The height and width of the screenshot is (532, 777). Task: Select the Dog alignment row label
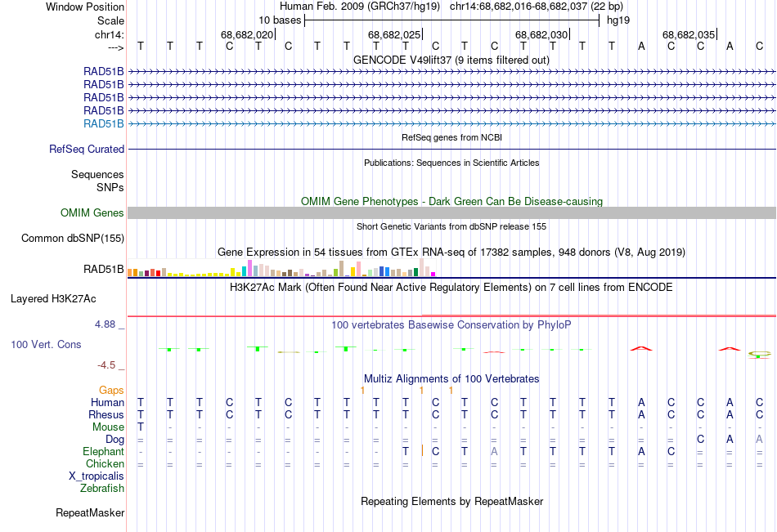coord(115,440)
